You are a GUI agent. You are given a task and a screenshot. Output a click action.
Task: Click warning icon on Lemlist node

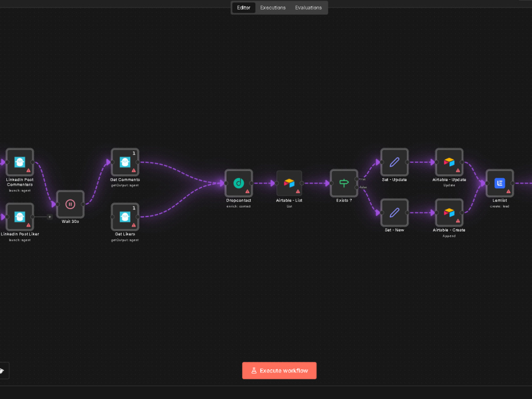click(x=508, y=192)
